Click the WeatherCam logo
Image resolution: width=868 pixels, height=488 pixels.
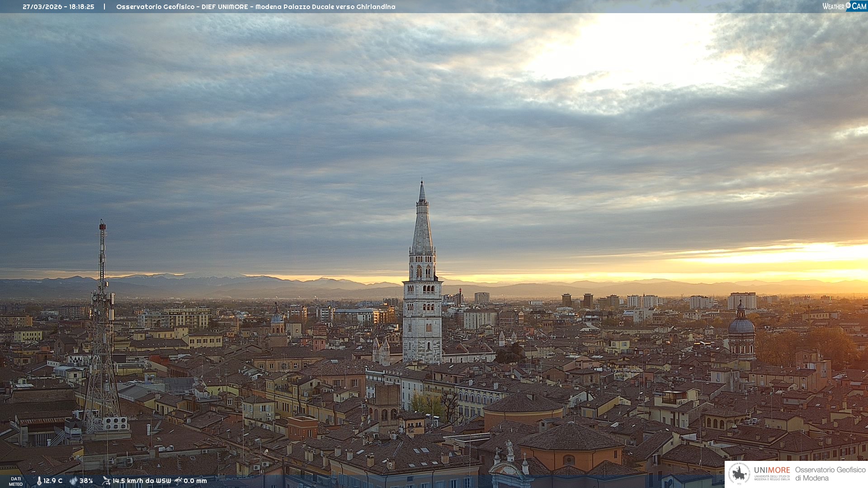[844, 6]
